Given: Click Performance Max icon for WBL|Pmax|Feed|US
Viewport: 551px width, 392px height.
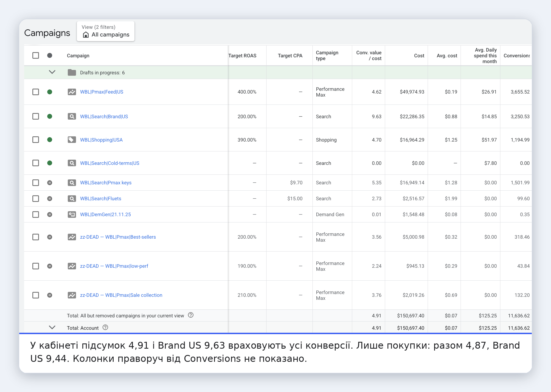Looking at the screenshot, I should point(72,92).
